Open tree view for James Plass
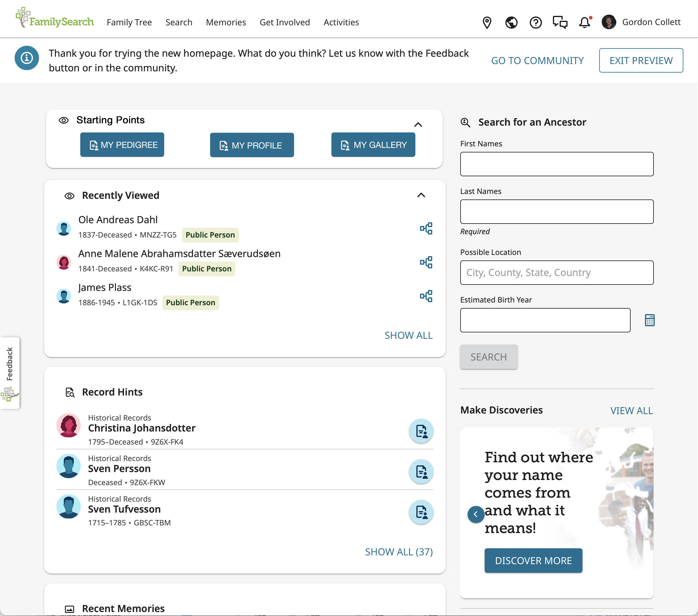Viewport: 698px width, 616px height. pos(426,296)
